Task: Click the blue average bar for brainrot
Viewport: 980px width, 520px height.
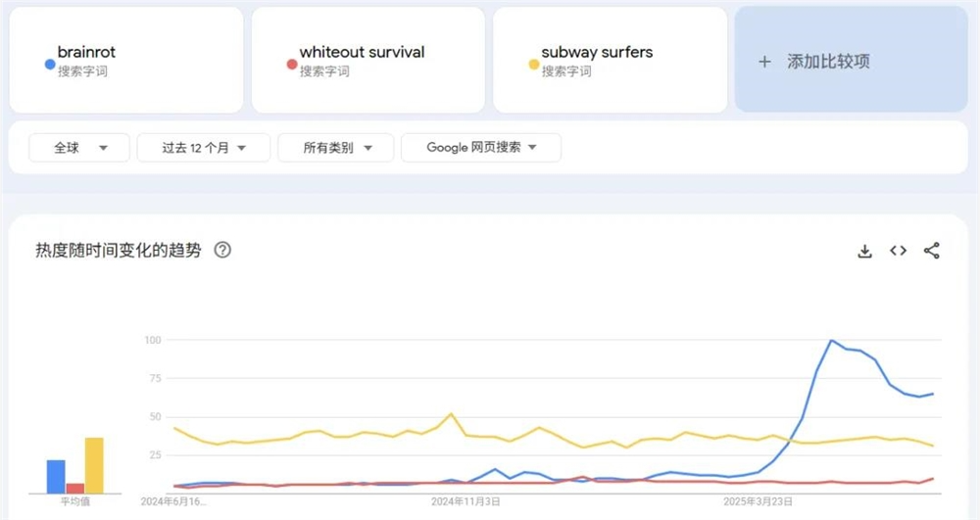Action: [56, 476]
